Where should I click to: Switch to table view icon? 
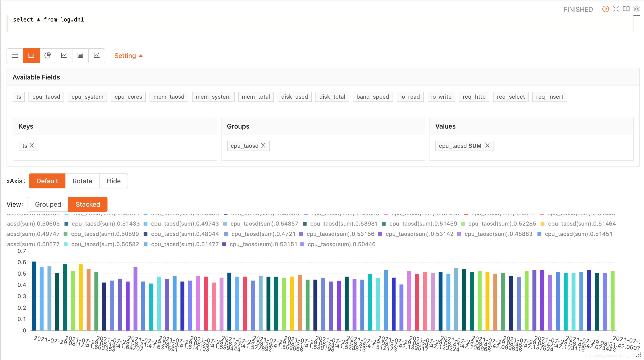(15, 55)
